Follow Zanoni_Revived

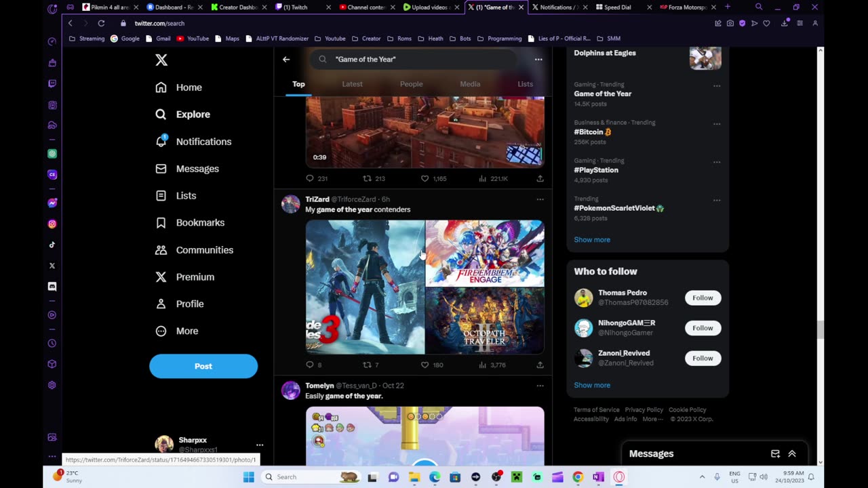point(703,358)
